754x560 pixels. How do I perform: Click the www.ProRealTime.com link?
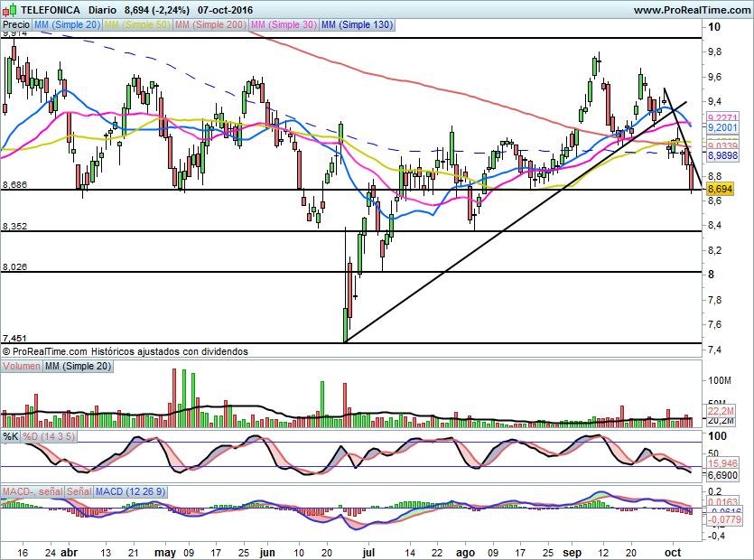pyautogui.click(x=692, y=10)
